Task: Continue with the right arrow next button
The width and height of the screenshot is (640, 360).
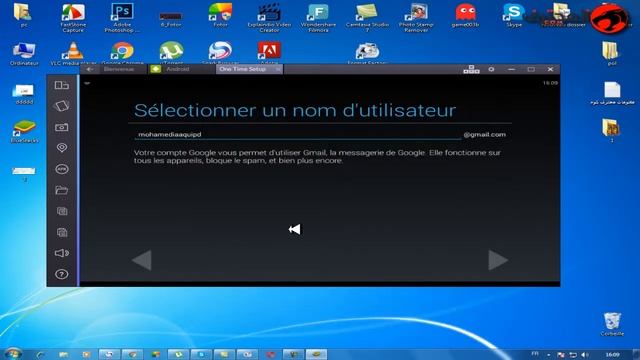Action: coord(498,260)
